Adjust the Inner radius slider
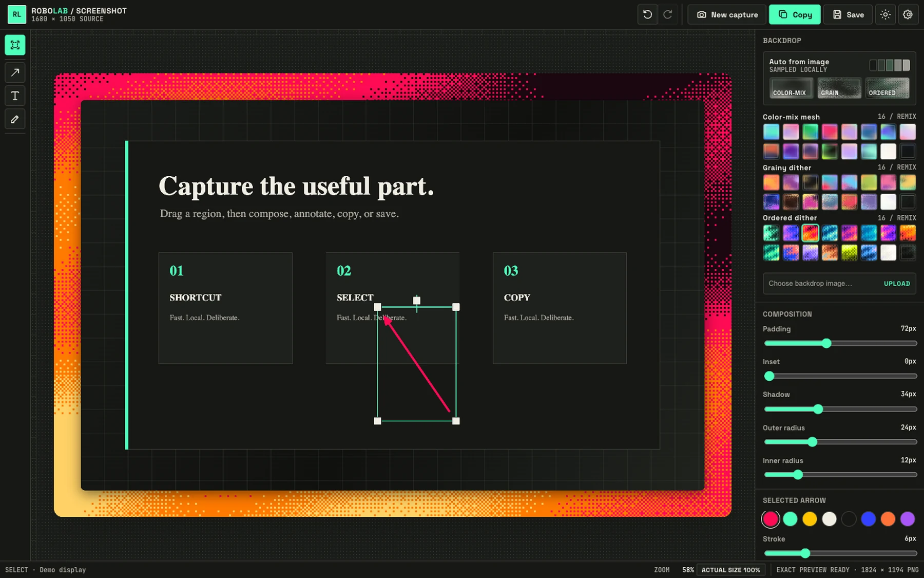924x578 pixels. click(x=840, y=475)
